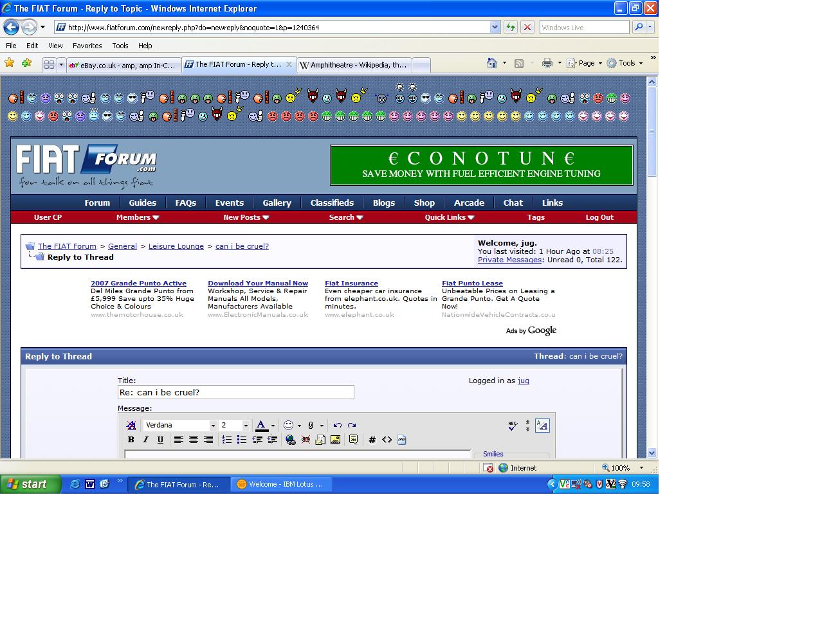Click the IE back button
Screen dimensions: 840x630
pyautogui.click(x=11, y=27)
